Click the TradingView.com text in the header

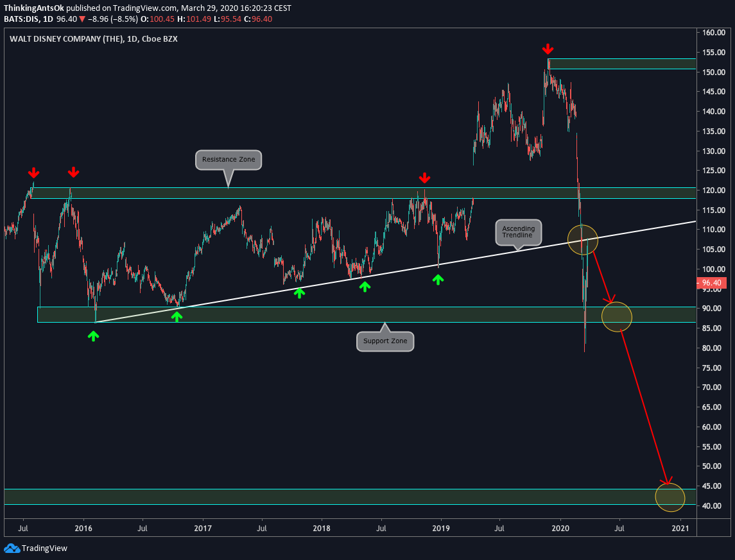click(145, 8)
